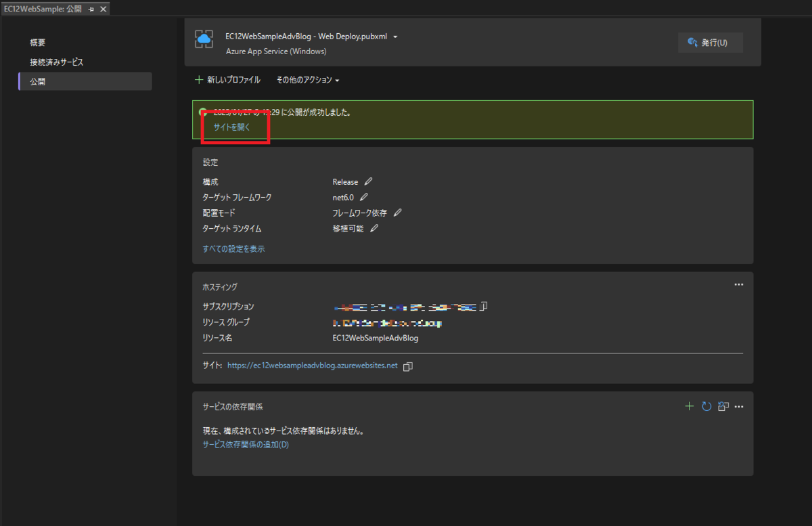Click the サブスクリプション label
The image size is (812, 526).
pyautogui.click(x=228, y=307)
